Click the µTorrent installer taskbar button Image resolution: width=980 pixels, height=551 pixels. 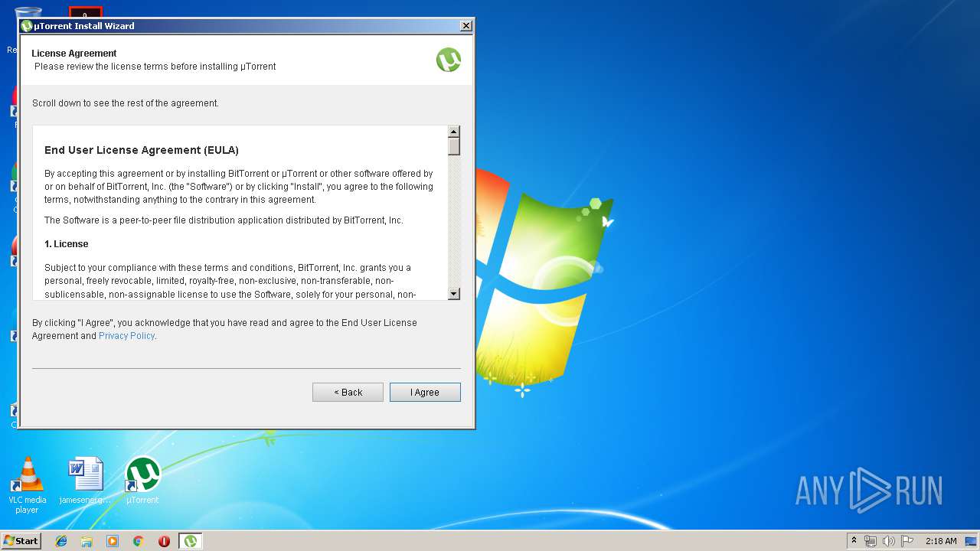[190, 541]
